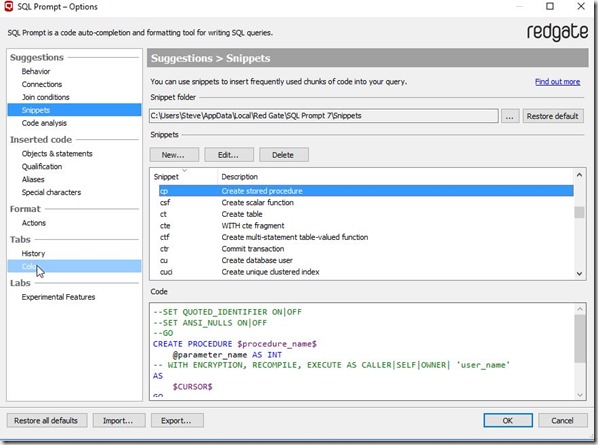The width and height of the screenshot is (598, 445).
Task: Select the ct Create table snippet
Action: coord(366,214)
